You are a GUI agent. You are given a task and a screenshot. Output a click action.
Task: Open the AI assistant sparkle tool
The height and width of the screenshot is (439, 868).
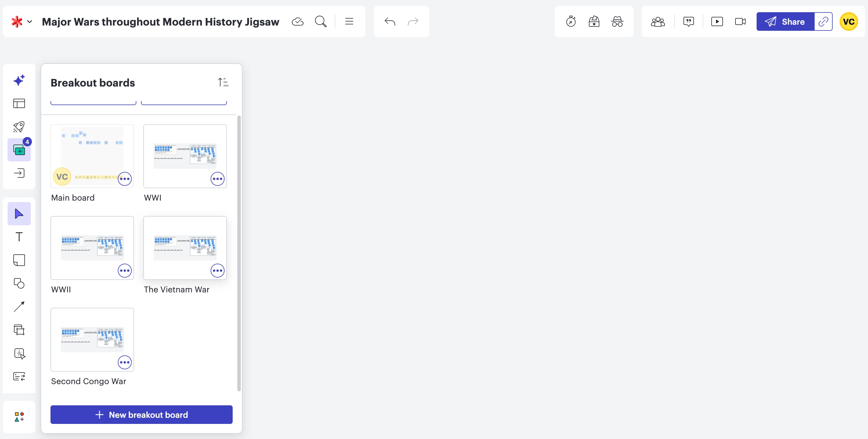19,80
